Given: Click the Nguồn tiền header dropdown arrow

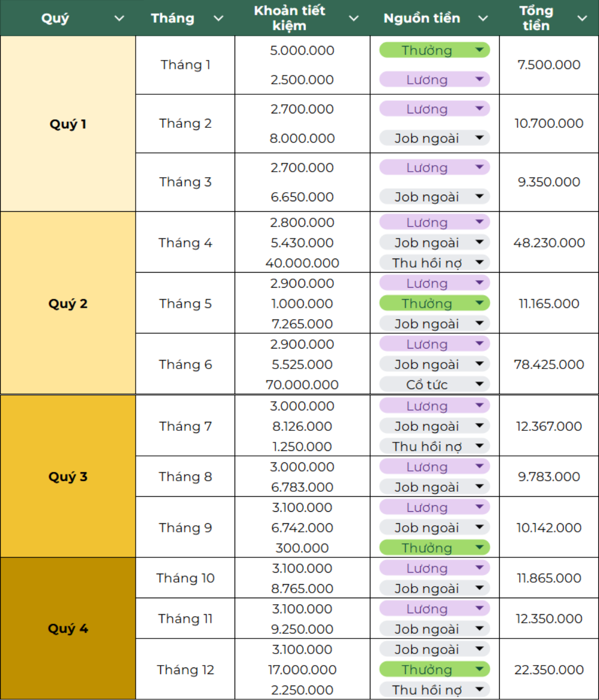Looking at the screenshot, I should tap(483, 18).
